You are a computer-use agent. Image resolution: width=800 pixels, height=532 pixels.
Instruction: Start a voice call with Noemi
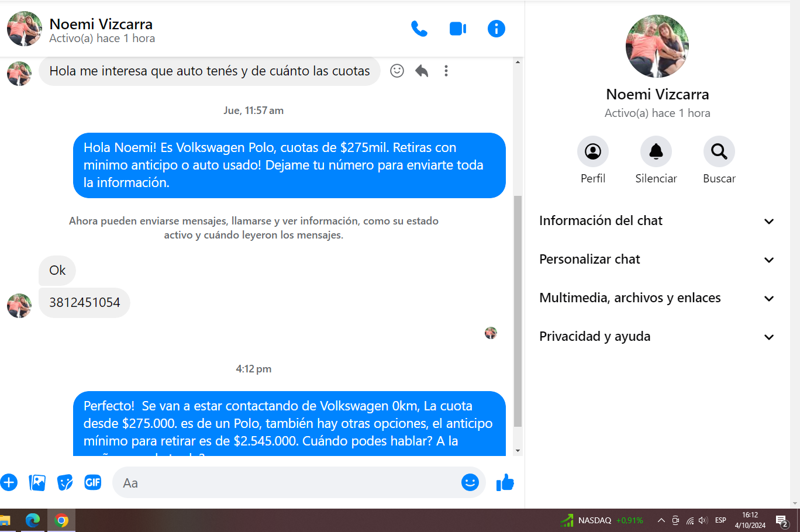coord(419,29)
